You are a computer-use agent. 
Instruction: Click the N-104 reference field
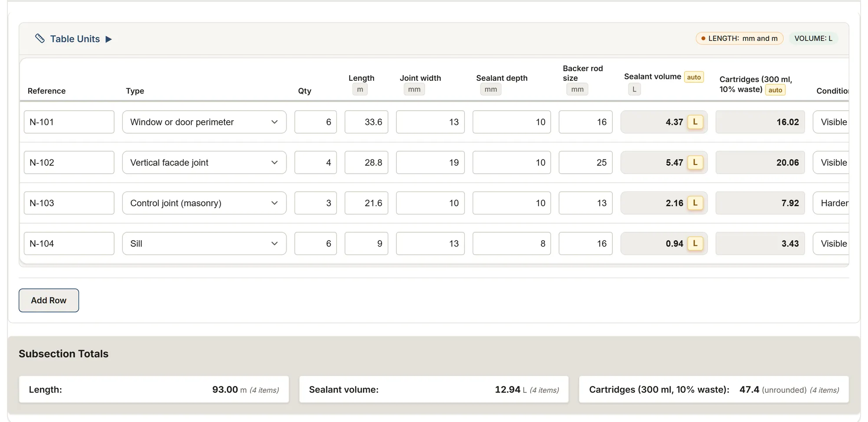click(69, 244)
